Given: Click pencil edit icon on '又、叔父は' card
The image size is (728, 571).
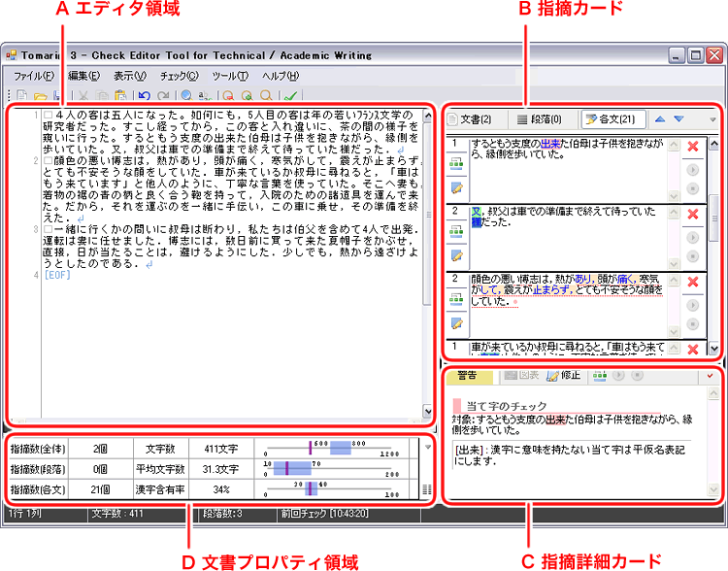Looking at the screenshot, I should tap(457, 255).
